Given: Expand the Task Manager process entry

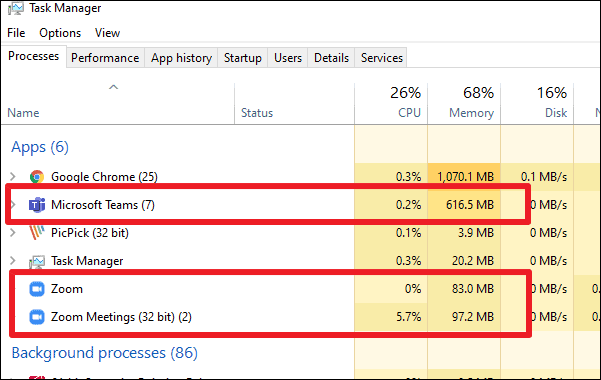Looking at the screenshot, I should pos(13,260).
